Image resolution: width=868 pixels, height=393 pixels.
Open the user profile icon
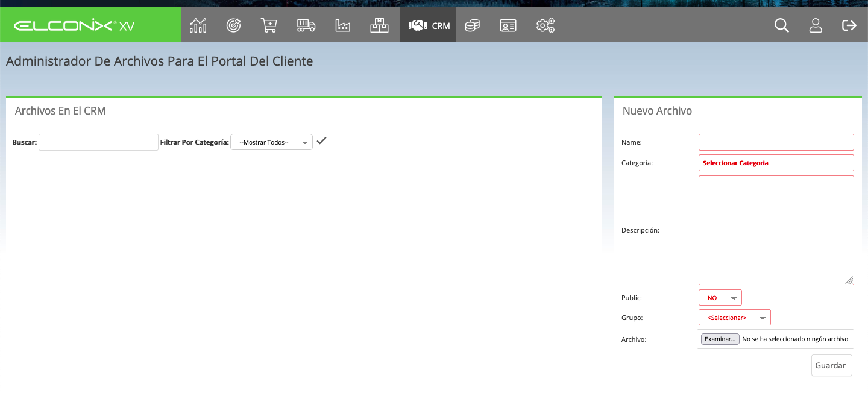[x=816, y=25]
